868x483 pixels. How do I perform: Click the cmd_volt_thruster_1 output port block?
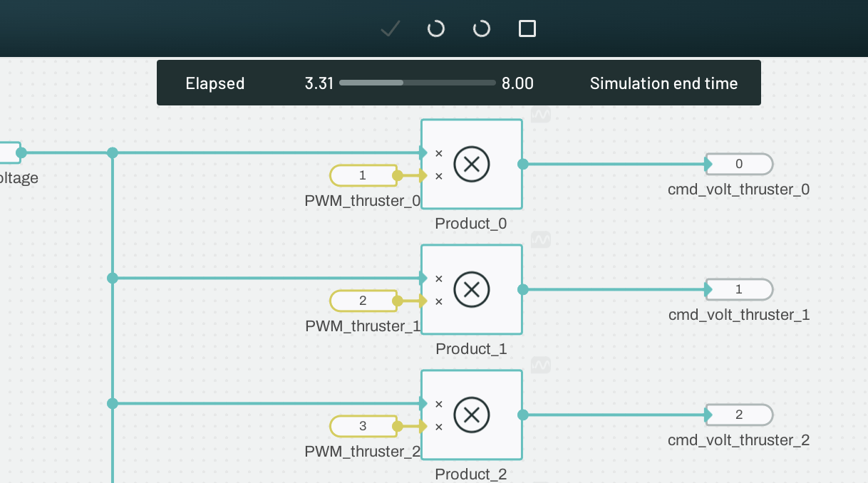coord(738,289)
